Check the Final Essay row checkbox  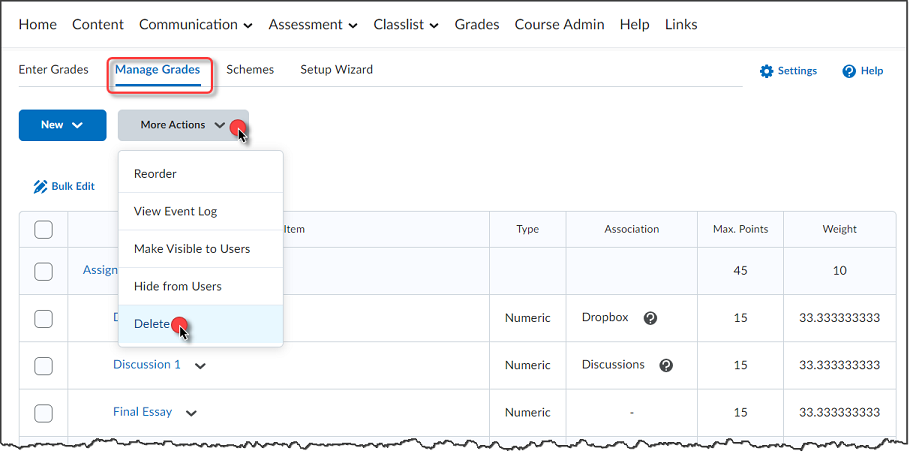44,412
